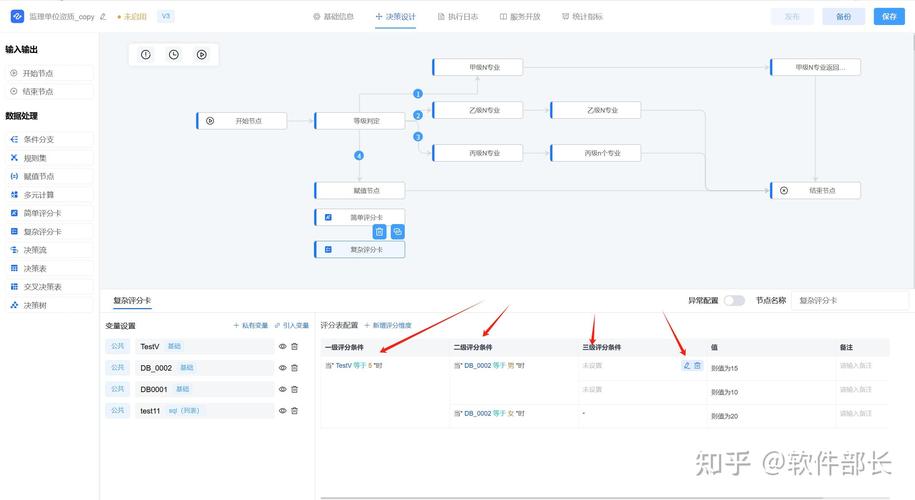Viewport: 915px width, 500px height.
Task: Toggle eye icon for TestV variable
Action: point(282,347)
